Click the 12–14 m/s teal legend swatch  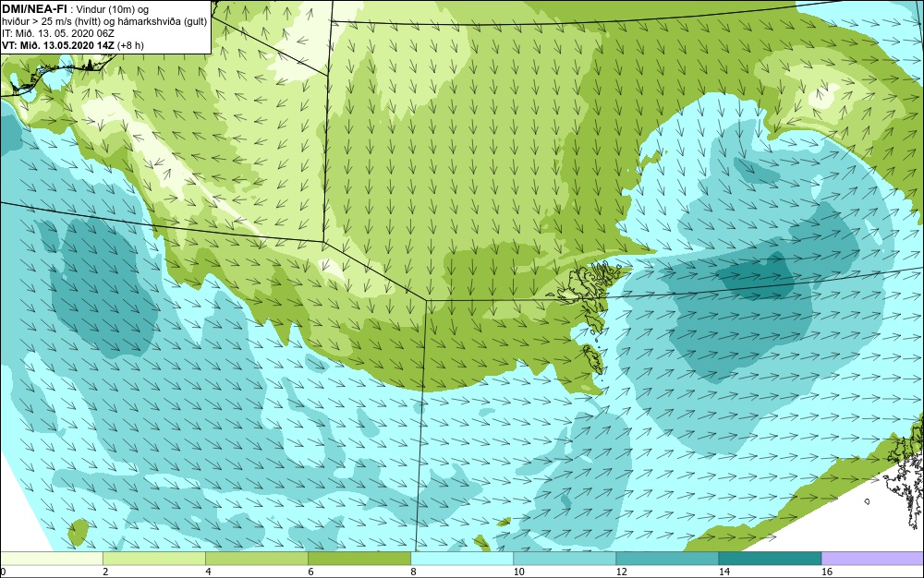pos(666,559)
